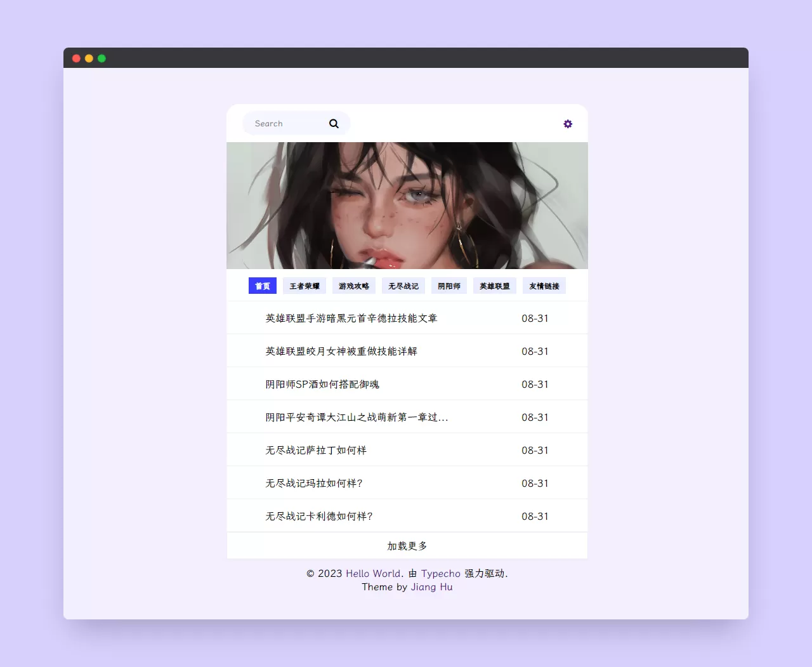Read the 皎月女神被重做技能详解 article

coord(341,351)
